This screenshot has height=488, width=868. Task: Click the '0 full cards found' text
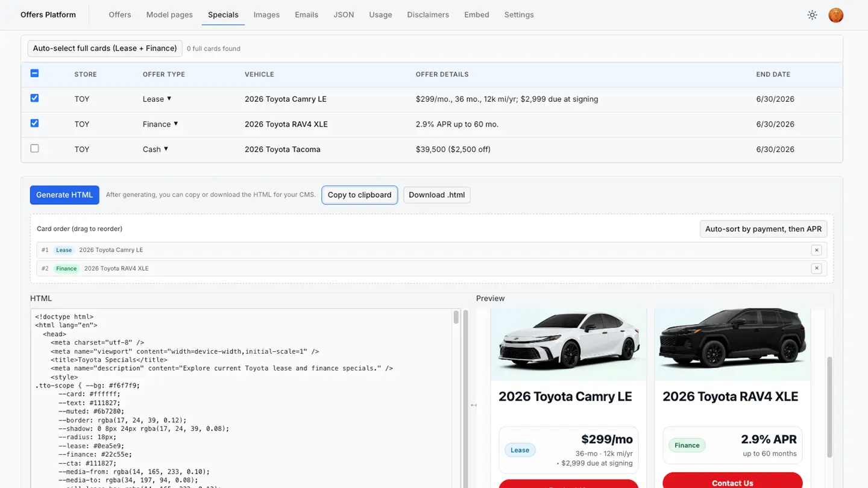[x=213, y=49]
